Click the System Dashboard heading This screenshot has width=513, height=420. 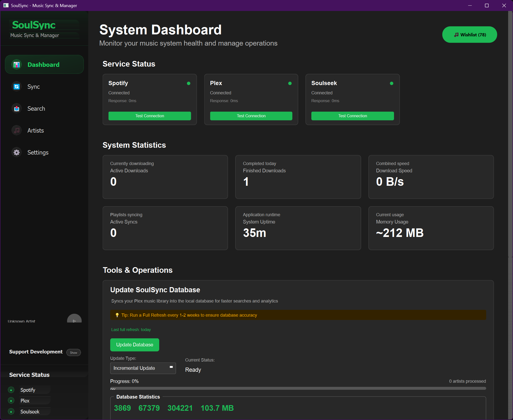coord(160,30)
